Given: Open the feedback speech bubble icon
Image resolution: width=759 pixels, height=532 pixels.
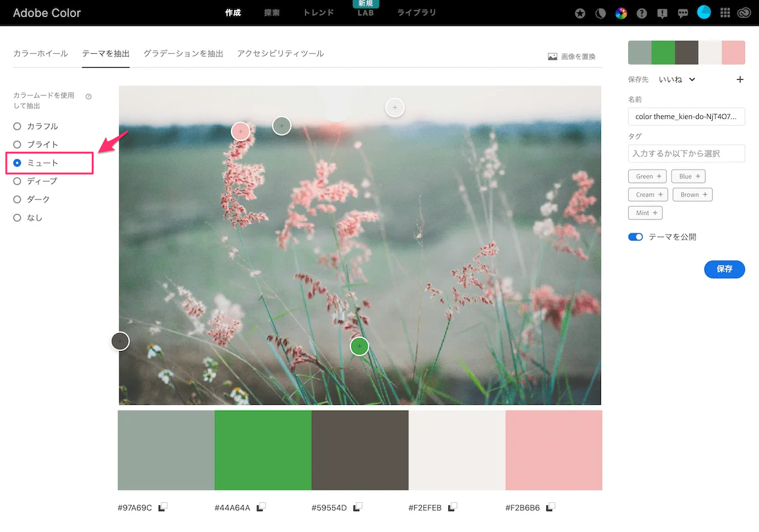Looking at the screenshot, I should [x=682, y=13].
